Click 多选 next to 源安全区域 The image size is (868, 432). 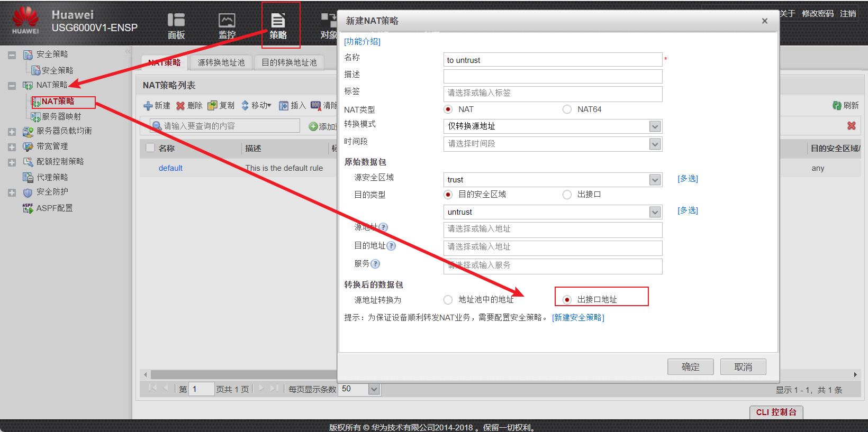click(x=688, y=179)
